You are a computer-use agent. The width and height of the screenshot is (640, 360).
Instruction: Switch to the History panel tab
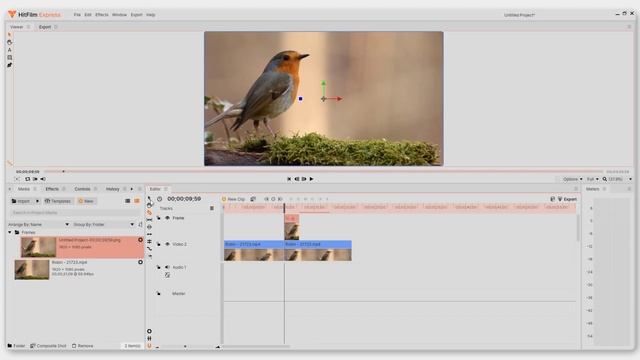113,189
